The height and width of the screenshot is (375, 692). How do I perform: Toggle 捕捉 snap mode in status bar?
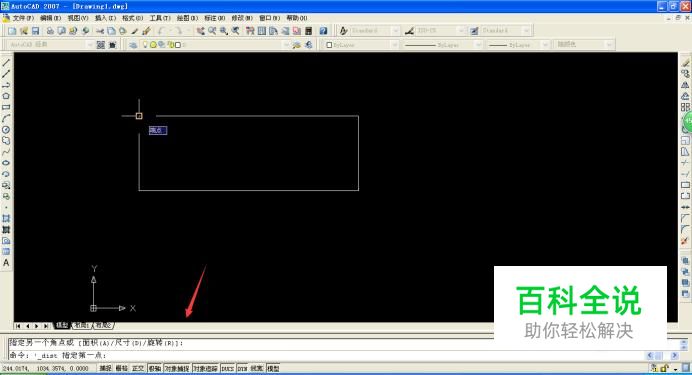point(105,368)
